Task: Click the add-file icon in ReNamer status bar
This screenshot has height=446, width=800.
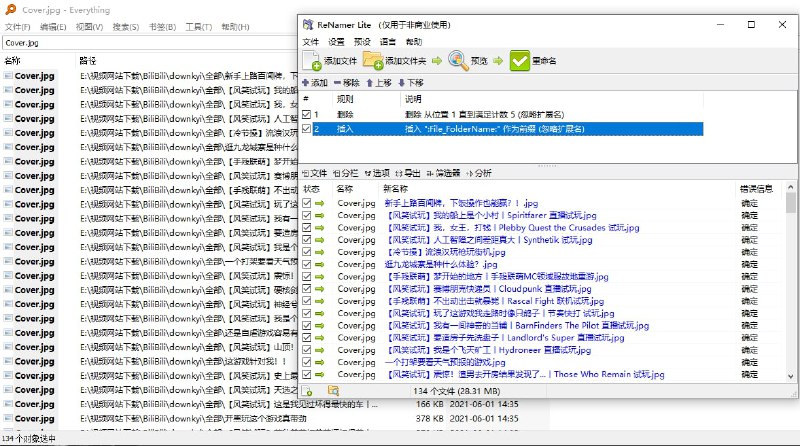Action: tap(307, 391)
